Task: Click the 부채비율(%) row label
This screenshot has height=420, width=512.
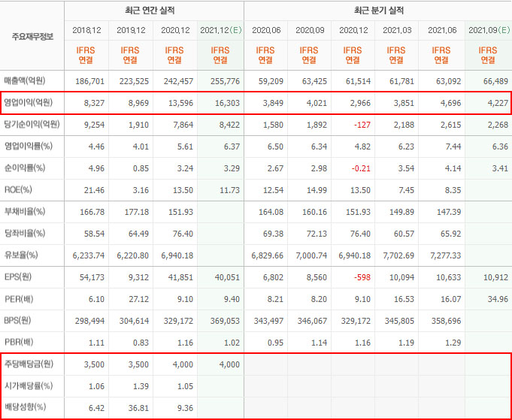Action: point(25,211)
